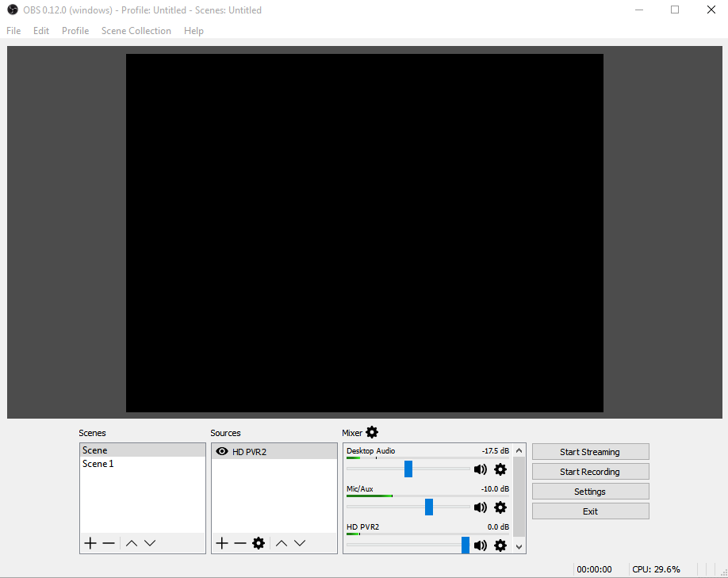Viewport: 728px width, 578px height.
Task: Click mixer scrollbar up arrow
Action: click(519, 450)
